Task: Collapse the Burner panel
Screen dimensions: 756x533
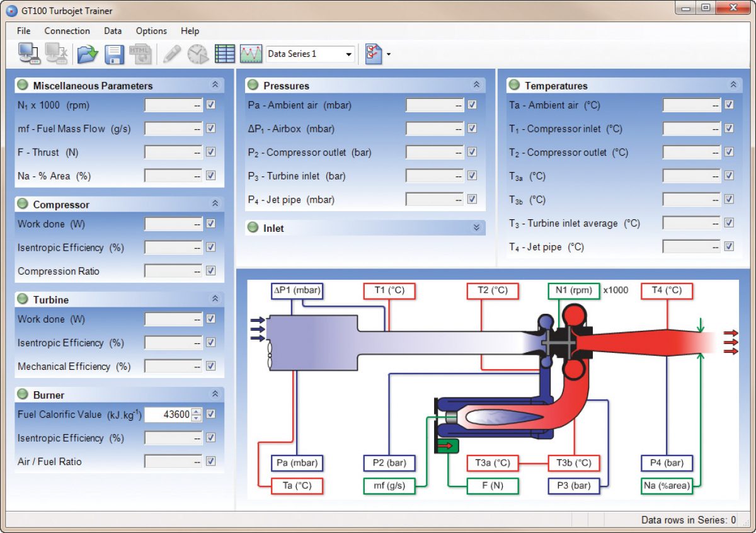Action: pos(215,394)
